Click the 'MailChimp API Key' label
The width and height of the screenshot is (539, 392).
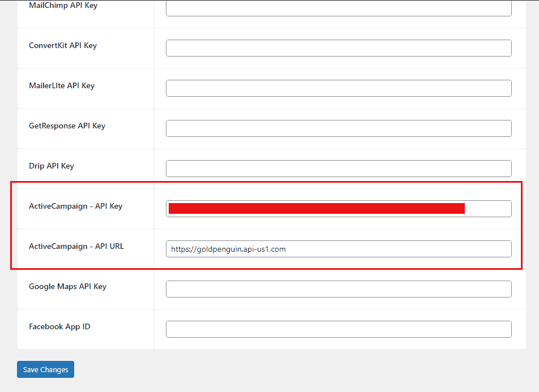pos(63,6)
